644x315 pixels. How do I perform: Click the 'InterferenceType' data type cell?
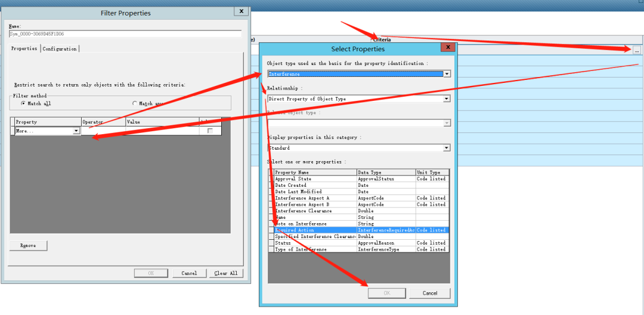pos(386,249)
